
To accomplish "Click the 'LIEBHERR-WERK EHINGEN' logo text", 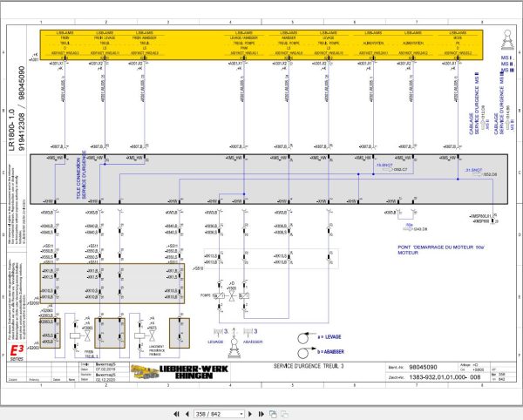I will [x=194, y=372].
